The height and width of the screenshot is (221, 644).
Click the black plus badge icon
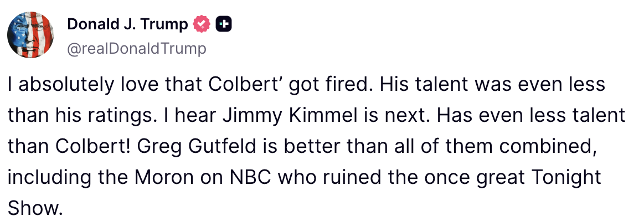coord(224,24)
